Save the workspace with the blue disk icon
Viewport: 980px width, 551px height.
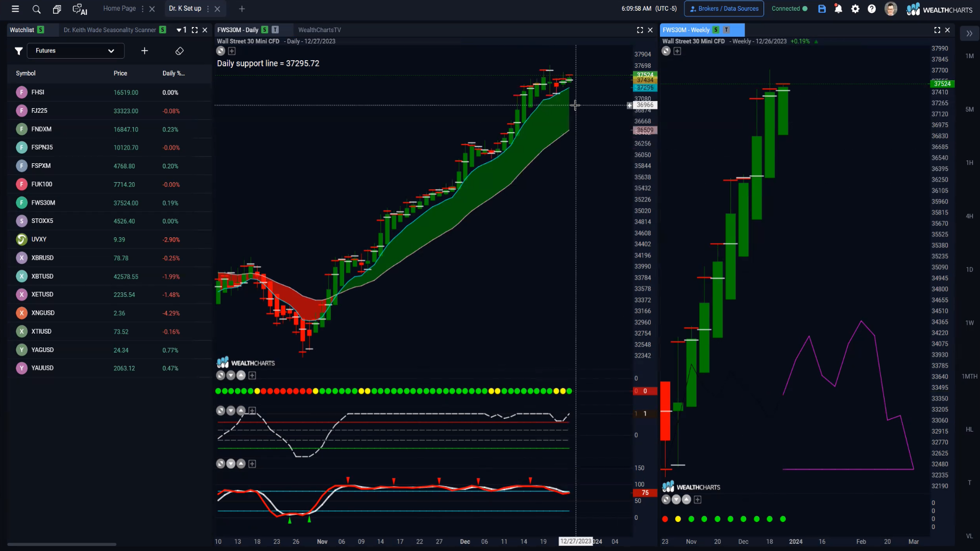(x=822, y=9)
